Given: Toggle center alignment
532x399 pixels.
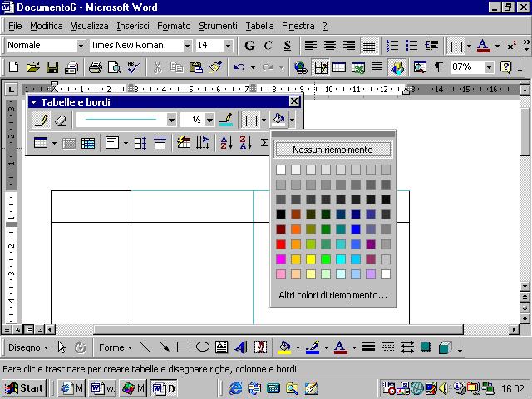Looking at the screenshot, I should (x=330, y=45).
